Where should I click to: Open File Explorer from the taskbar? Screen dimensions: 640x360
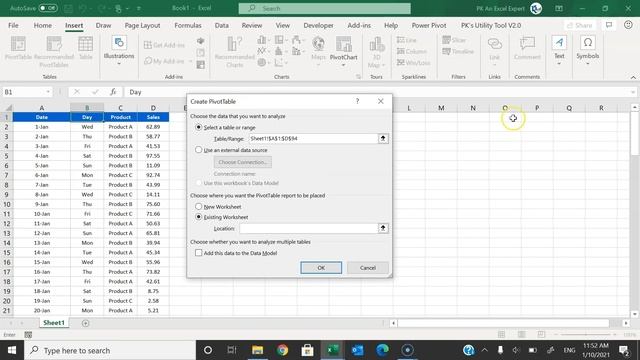click(257, 350)
